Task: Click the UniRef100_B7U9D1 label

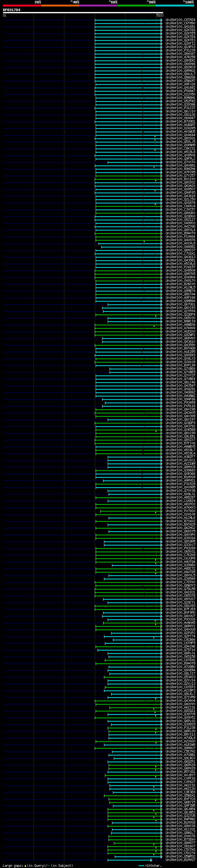Action: [x=180, y=122]
